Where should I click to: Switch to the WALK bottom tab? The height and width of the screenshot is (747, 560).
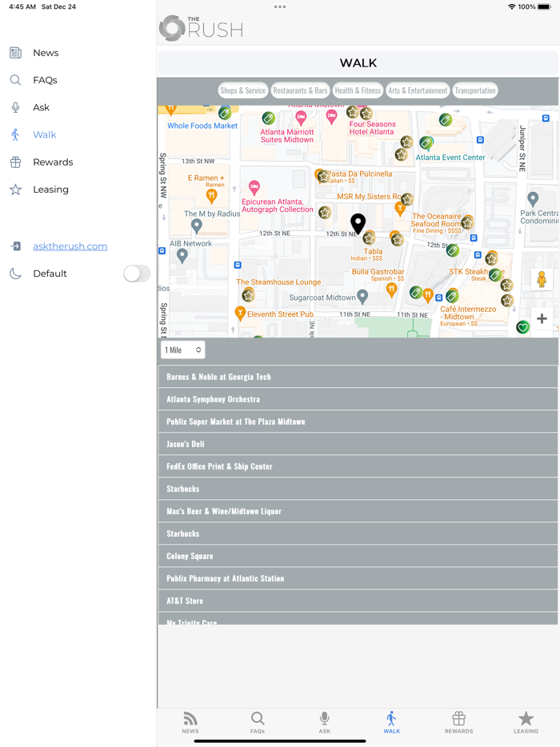pos(392,722)
